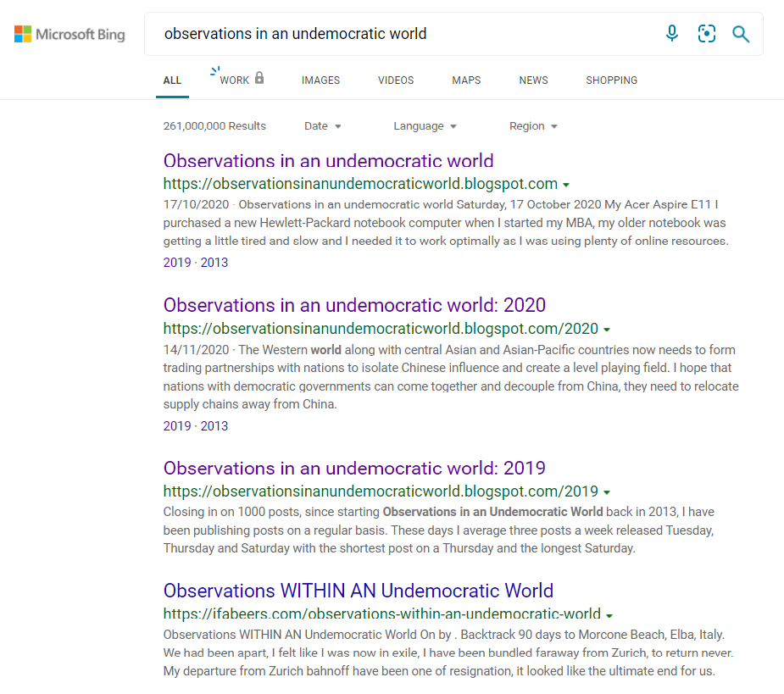Open 'Observations WITHIN AN Undemocratic World' result
Screen dimensions: 784x694
[358, 591]
